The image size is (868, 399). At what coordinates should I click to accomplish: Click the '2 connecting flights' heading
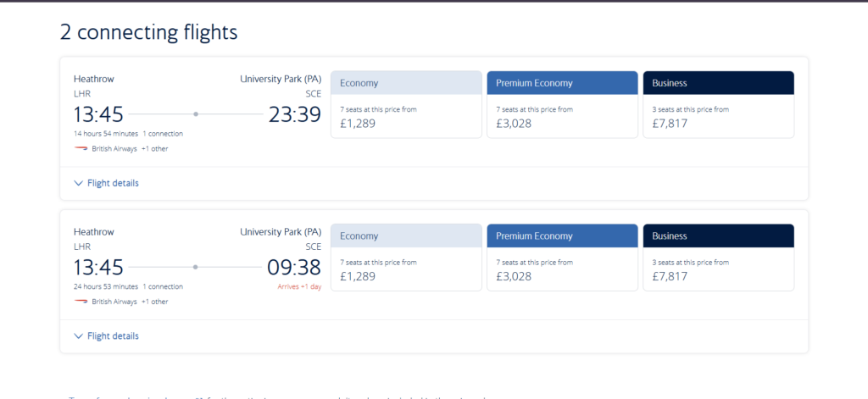pyautogui.click(x=149, y=33)
